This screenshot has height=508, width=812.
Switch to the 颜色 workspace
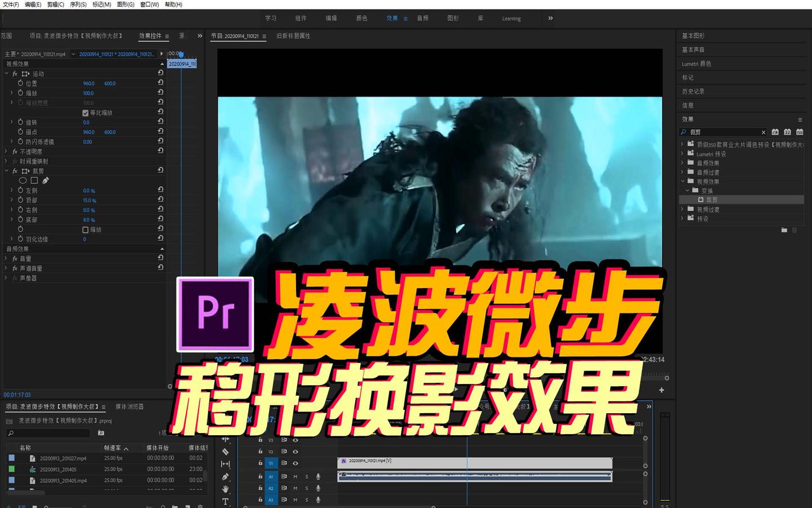(x=361, y=18)
